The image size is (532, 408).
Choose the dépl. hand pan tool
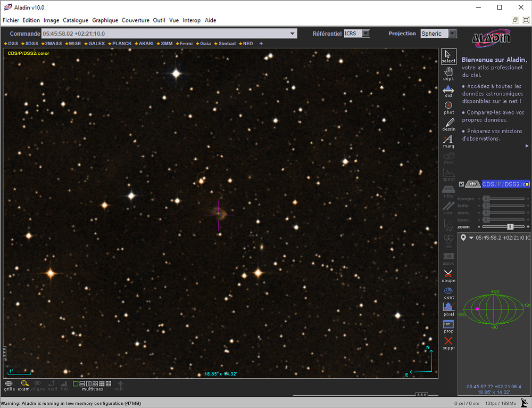coord(448,74)
